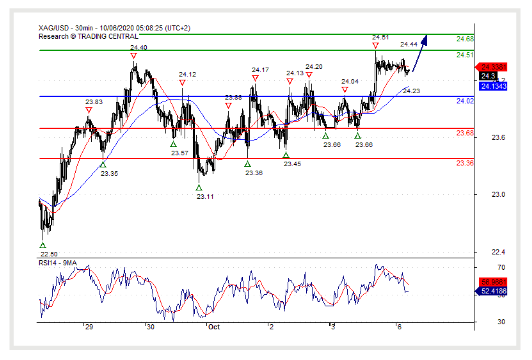532x360 pixels.
Task: Click the green triangle marker at 23.38
Action: (248, 164)
